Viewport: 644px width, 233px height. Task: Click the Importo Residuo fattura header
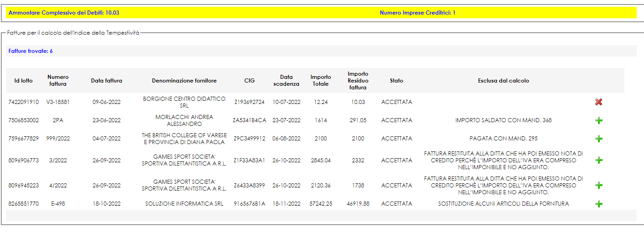358,81
